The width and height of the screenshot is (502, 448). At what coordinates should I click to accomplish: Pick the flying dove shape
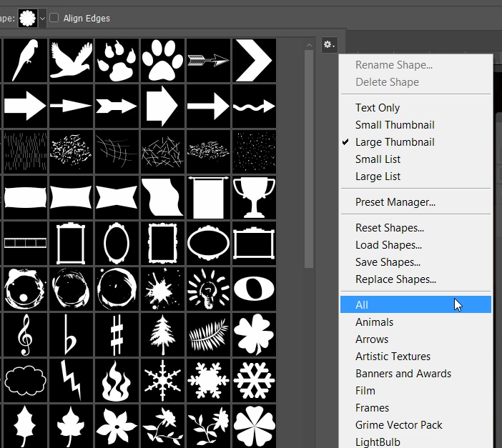[x=71, y=60]
